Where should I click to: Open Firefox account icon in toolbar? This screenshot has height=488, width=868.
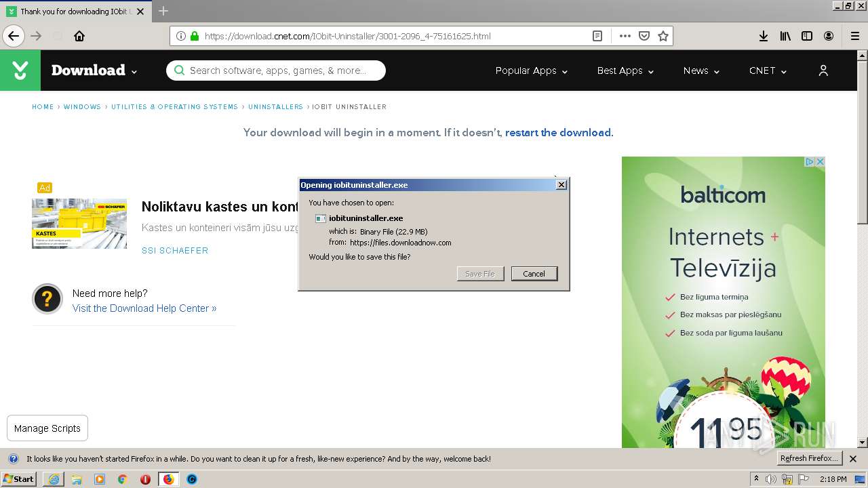[829, 36]
